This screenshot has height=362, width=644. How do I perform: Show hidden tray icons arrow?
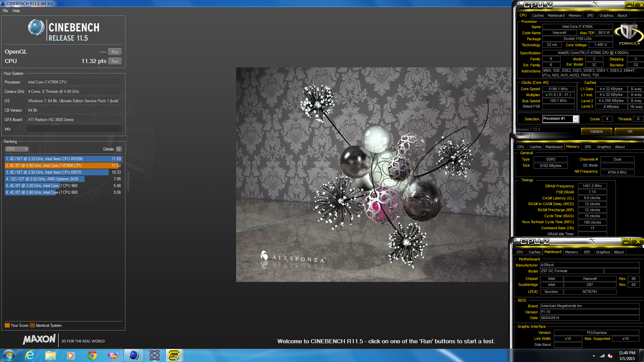(594, 356)
